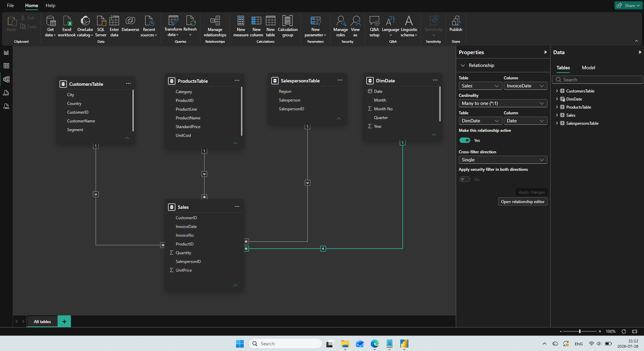The image size is (644, 351).
Task: Switch to Table view in sidebar
Action: tap(6, 66)
